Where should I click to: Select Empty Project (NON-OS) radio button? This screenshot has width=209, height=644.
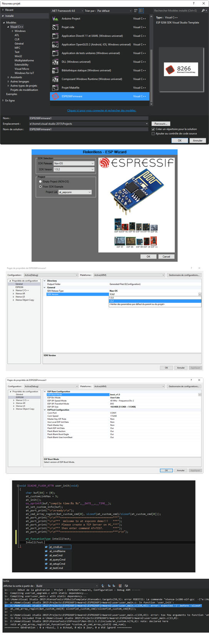pos(40,181)
